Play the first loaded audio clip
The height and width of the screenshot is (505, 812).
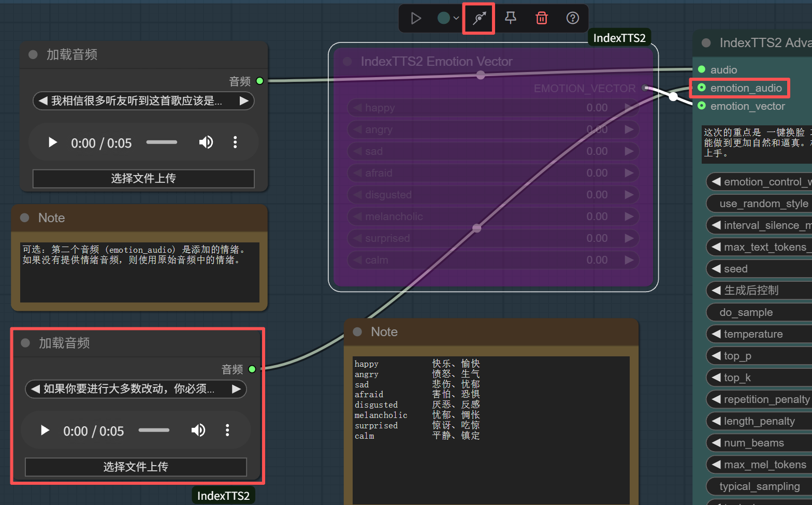[x=52, y=142]
